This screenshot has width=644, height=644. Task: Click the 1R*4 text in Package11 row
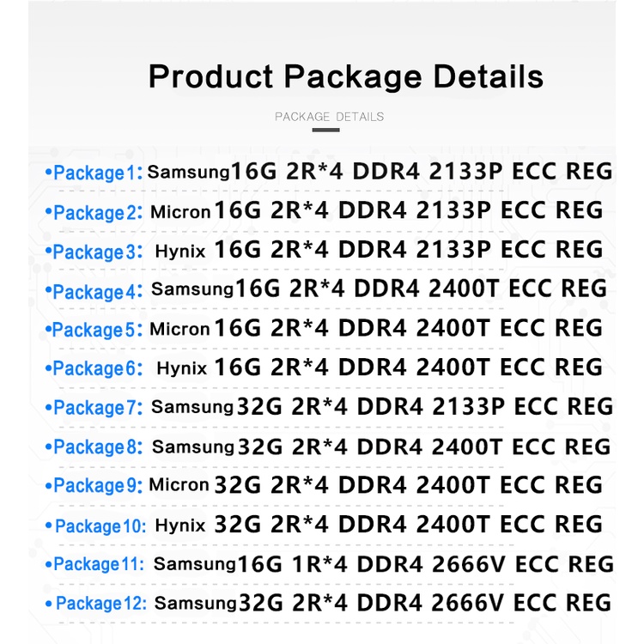[319, 564]
